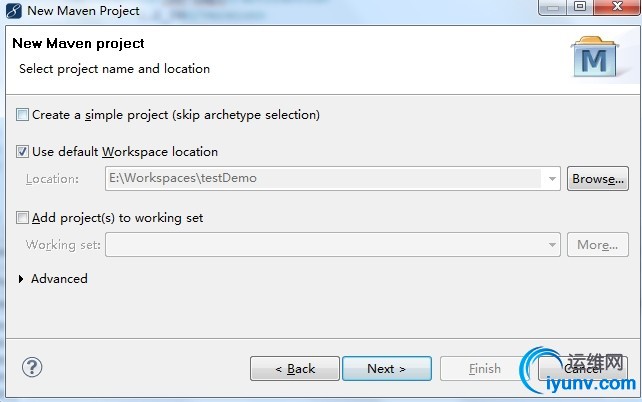
Task: Expand the Advanced section
Action: (23, 279)
